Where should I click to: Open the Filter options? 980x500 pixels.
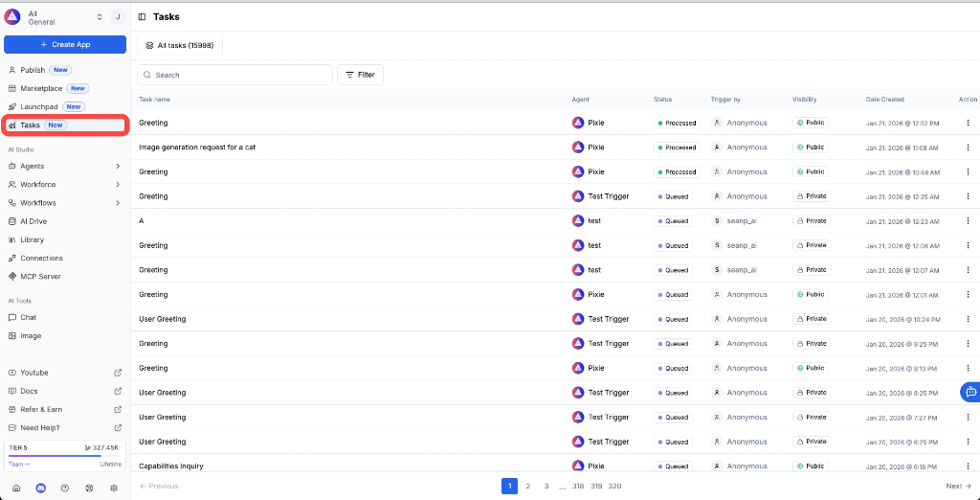(360, 75)
